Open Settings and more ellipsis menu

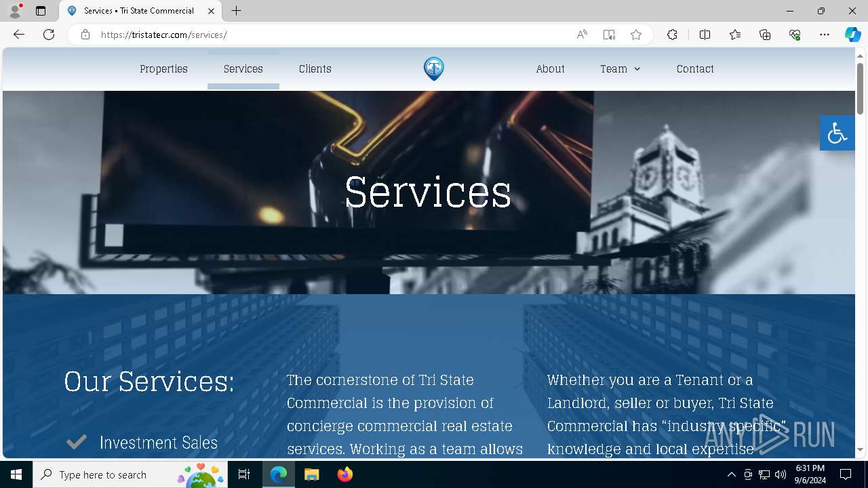(825, 35)
